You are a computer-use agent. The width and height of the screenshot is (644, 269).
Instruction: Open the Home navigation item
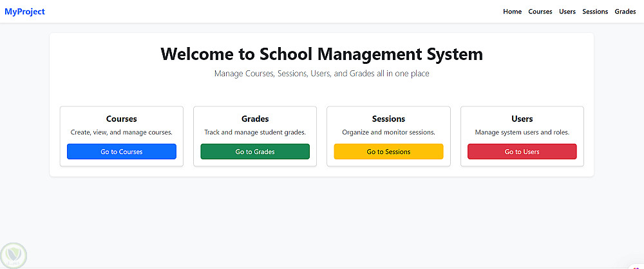[512, 12]
